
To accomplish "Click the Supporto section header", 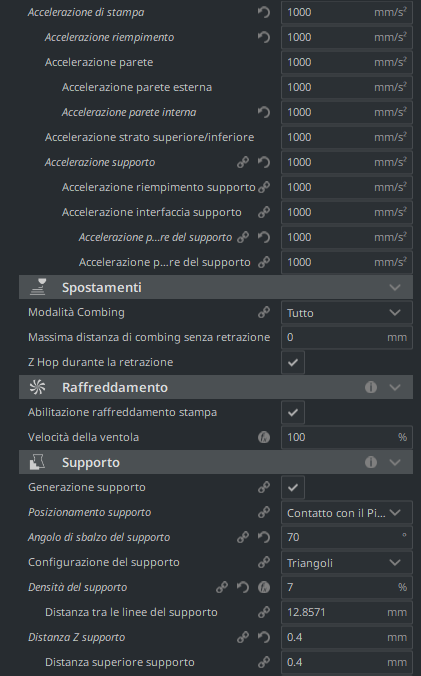I will (x=216, y=462).
